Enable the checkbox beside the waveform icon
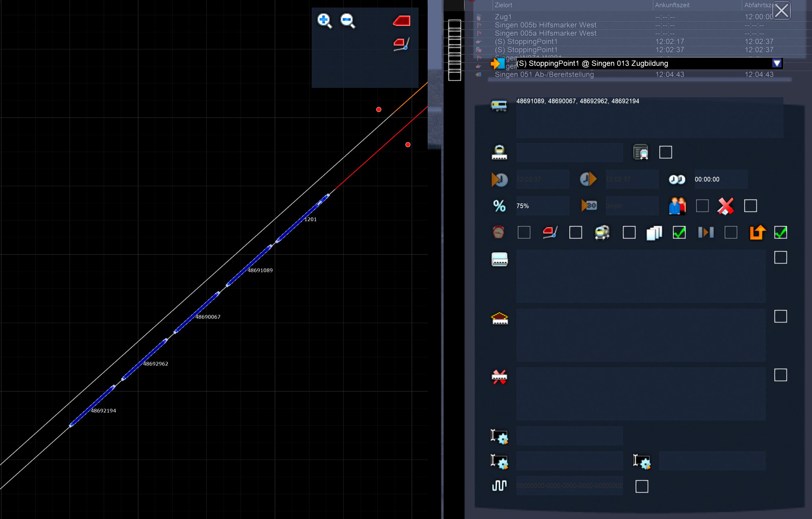 [642, 486]
